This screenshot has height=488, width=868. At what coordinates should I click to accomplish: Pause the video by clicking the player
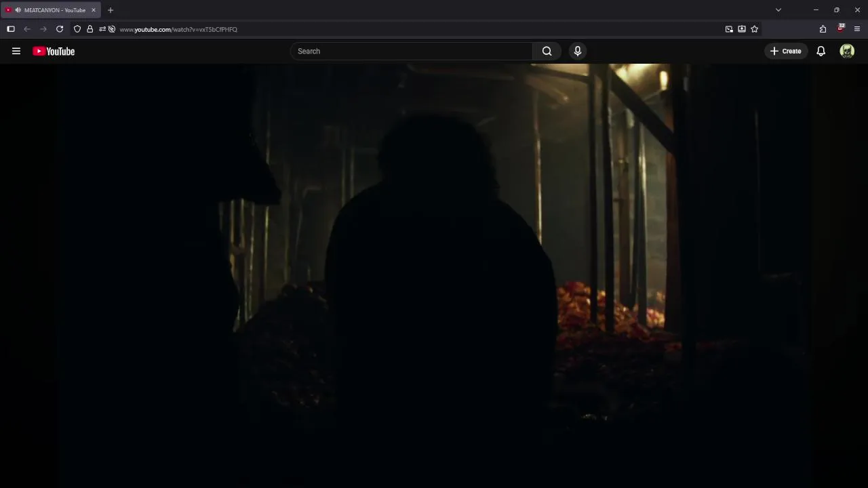tap(434, 276)
